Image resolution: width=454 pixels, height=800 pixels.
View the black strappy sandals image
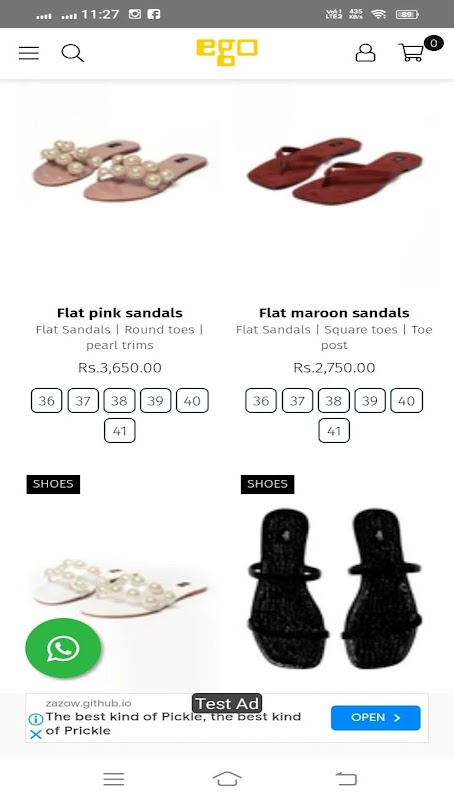pos(334,587)
